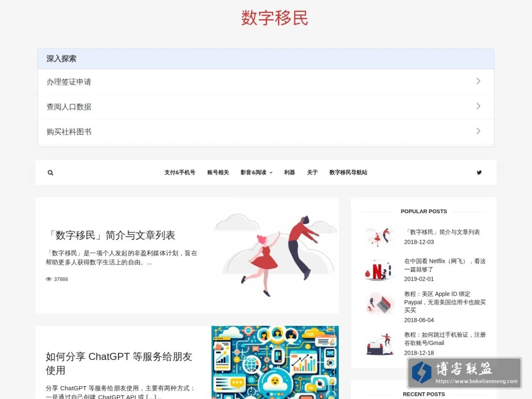Open popular post 在中国看 Netflix（网飞）
The image size is (532, 399).
click(x=445, y=265)
